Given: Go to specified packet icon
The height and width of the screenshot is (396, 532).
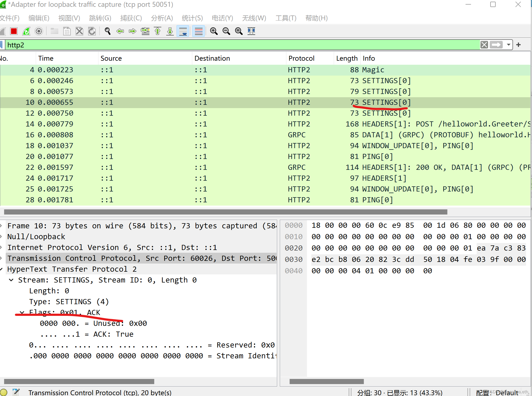Looking at the screenshot, I should point(145,31).
